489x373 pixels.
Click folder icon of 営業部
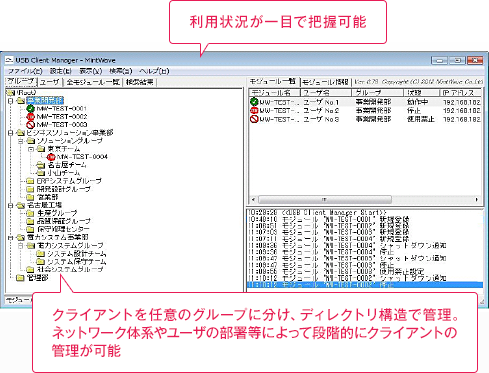click(30, 197)
